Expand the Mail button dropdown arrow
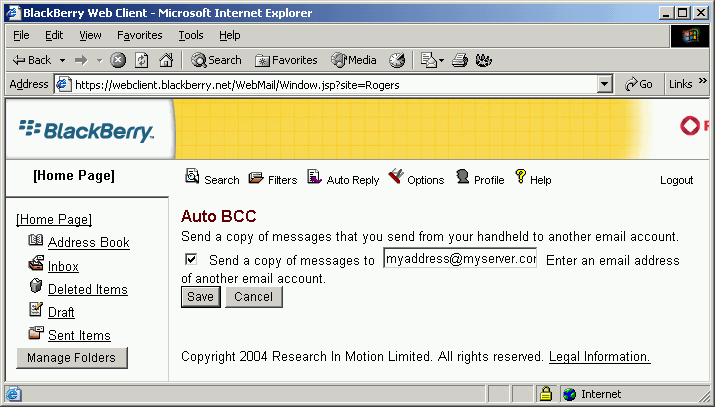715x407 pixels. tap(441, 60)
